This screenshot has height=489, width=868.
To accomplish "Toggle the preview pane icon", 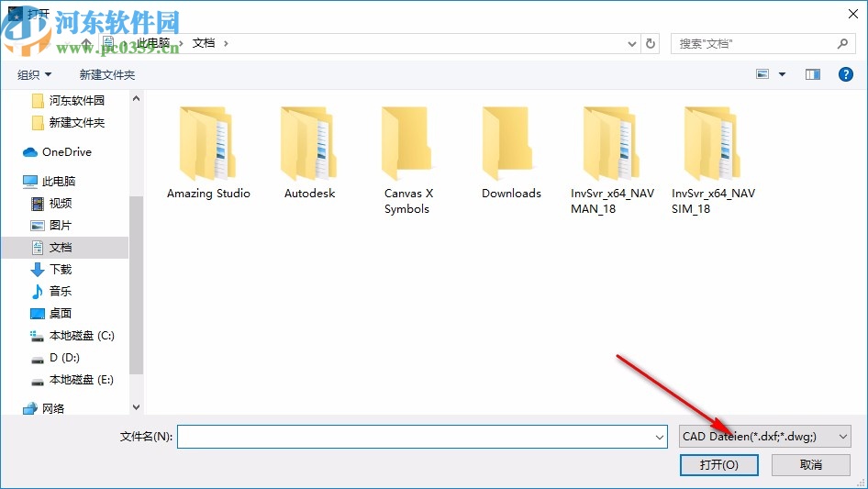I will point(813,74).
